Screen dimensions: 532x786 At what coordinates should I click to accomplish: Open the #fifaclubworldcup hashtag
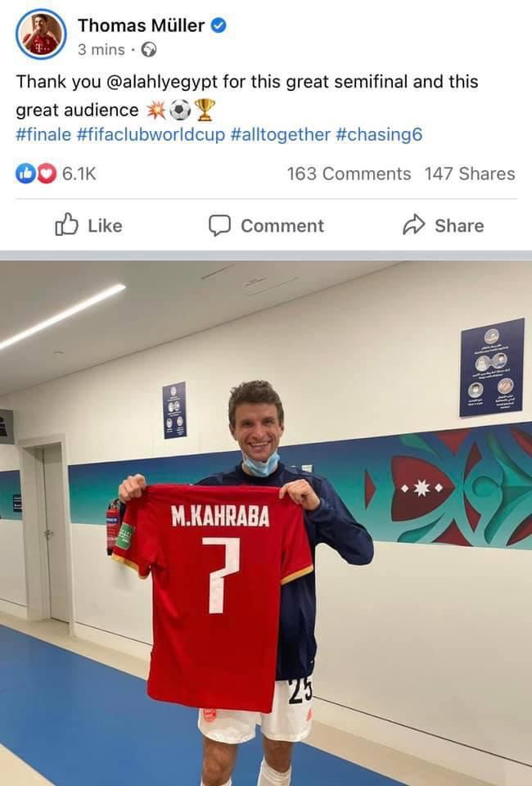(151, 134)
